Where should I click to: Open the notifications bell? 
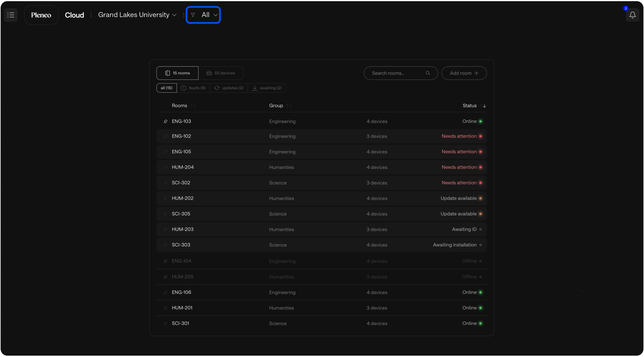[632, 15]
